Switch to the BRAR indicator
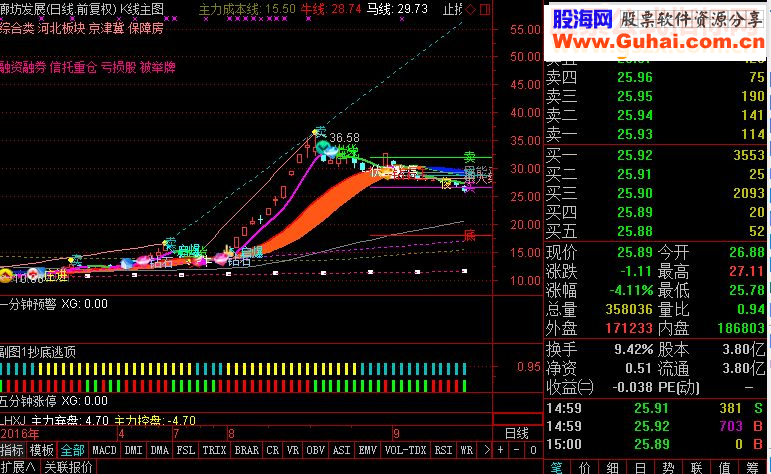This screenshot has width=771, height=474. coord(246,450)
